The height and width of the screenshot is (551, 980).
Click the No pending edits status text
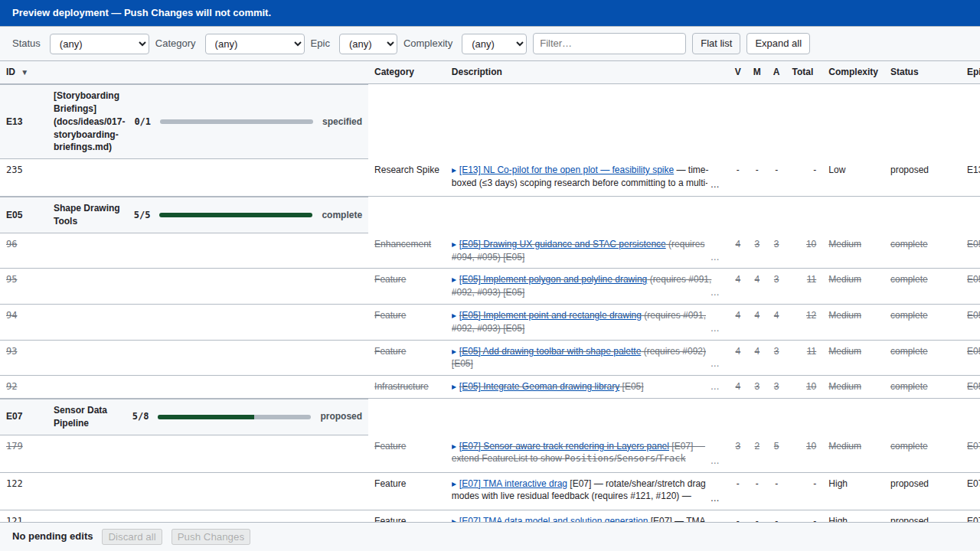click(53, 536)
